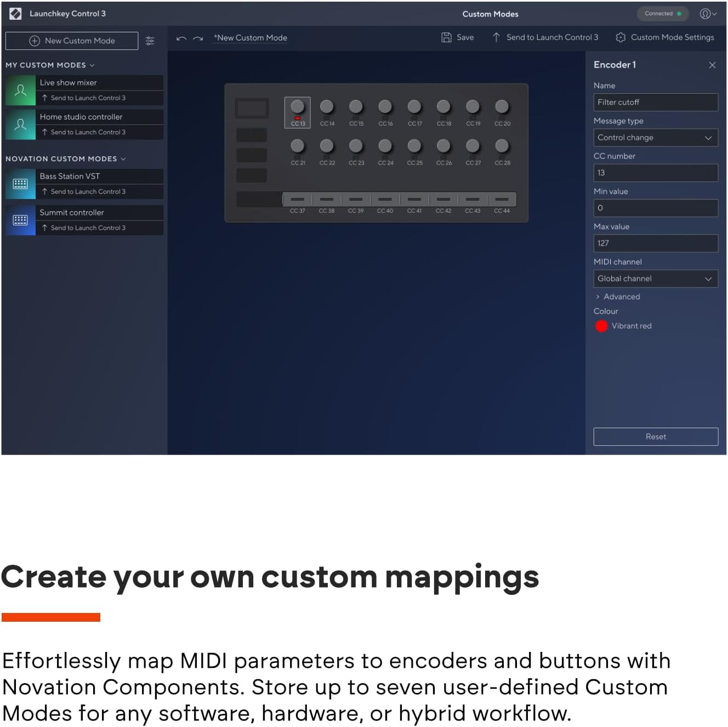Collapse the Novation Custom Modes section

(x=66, y=159)
